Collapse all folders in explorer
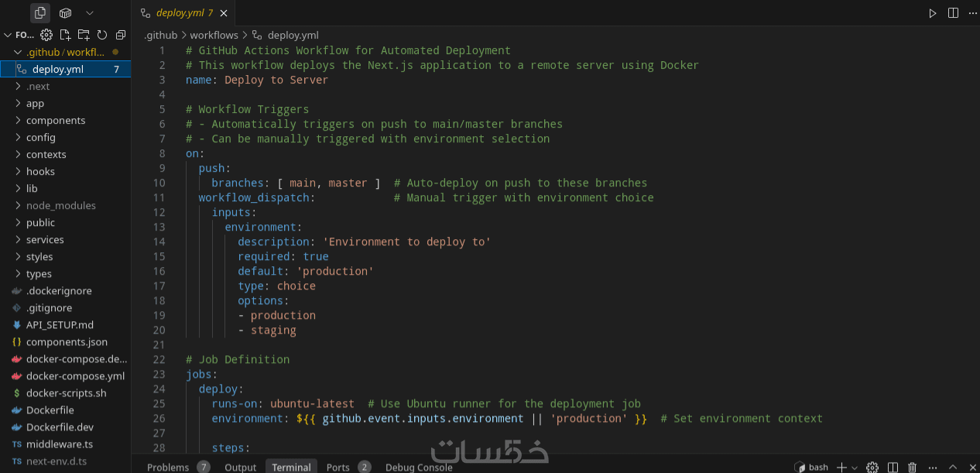The height and width of the screenshot is (473, 980). click(x=121, y=35)
